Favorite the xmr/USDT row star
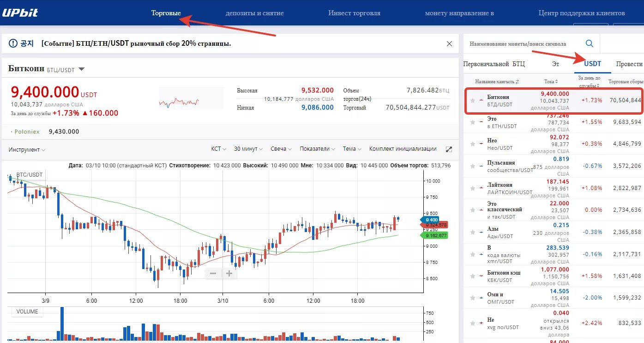 point(473,254)
